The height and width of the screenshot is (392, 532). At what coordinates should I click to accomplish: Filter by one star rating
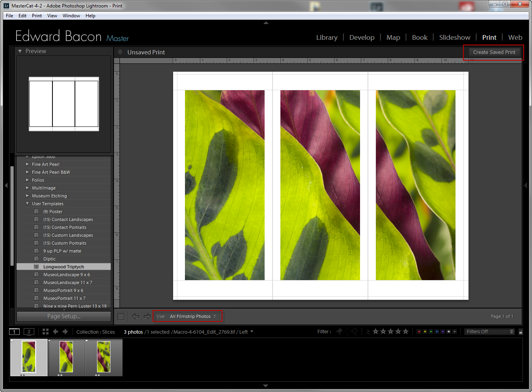[375, 331]
